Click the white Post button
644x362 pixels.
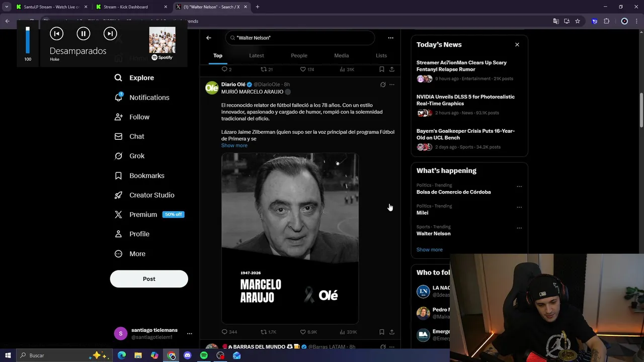click(x=149, y=279)
